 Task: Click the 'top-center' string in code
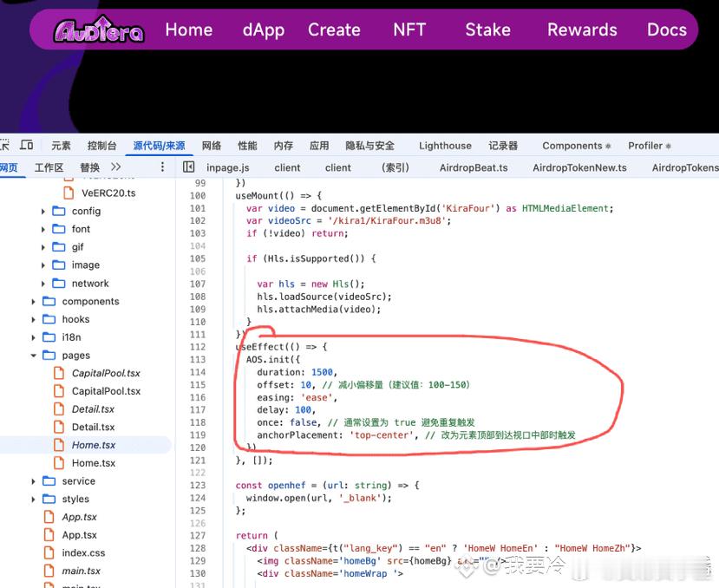(381, 434)
